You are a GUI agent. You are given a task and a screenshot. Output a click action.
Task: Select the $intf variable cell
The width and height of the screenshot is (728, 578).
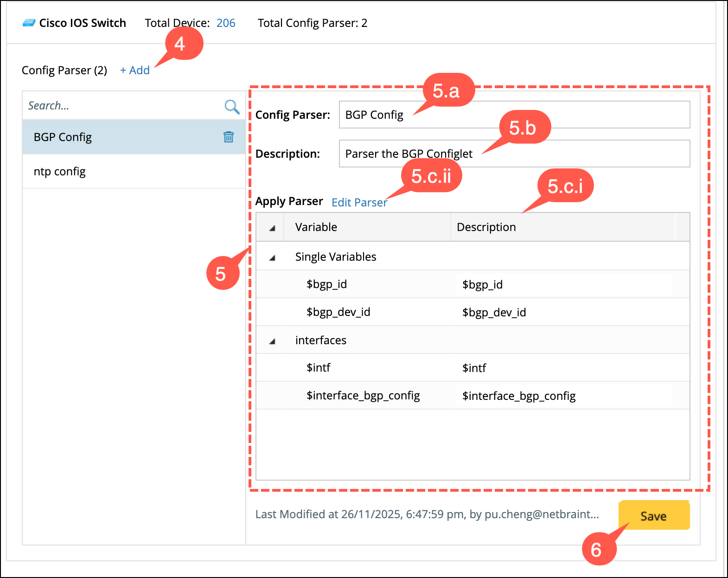(367, 367)
